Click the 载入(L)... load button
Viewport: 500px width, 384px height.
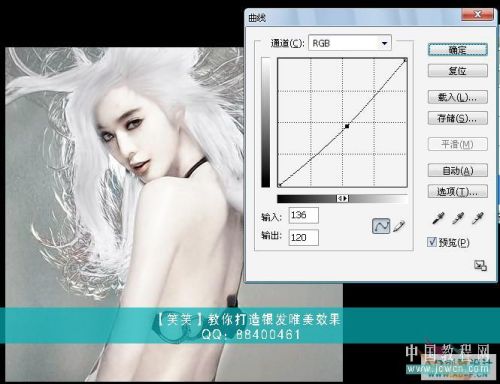point(458,97)
